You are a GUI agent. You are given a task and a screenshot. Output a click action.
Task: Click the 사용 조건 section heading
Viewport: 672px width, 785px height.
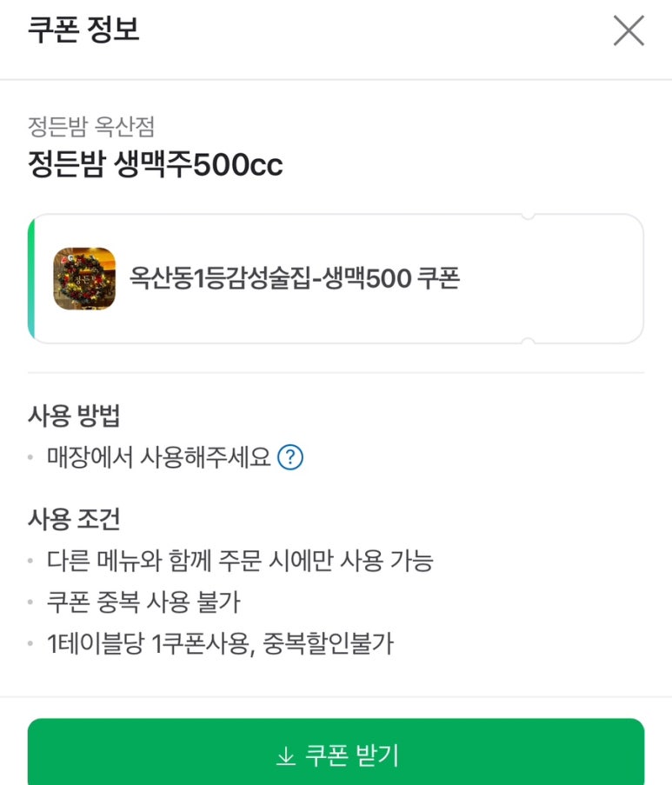click(x=74, y=520)
